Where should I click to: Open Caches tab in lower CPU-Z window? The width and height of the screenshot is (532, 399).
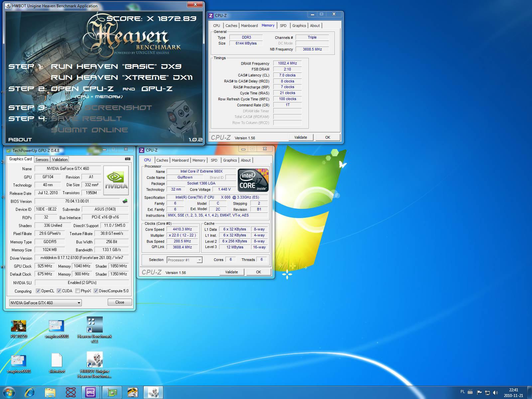[x=162, y=160]
